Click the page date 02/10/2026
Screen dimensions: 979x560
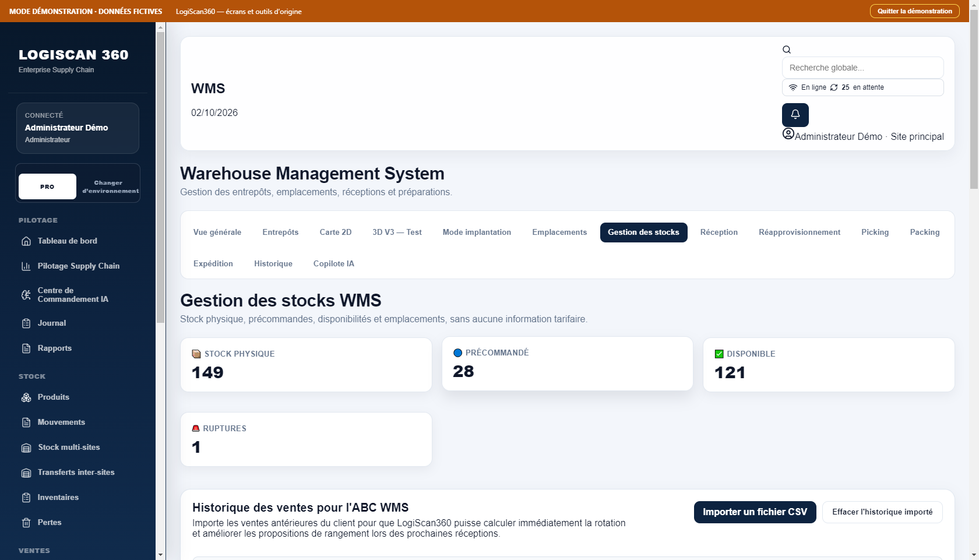click(214, 113)
